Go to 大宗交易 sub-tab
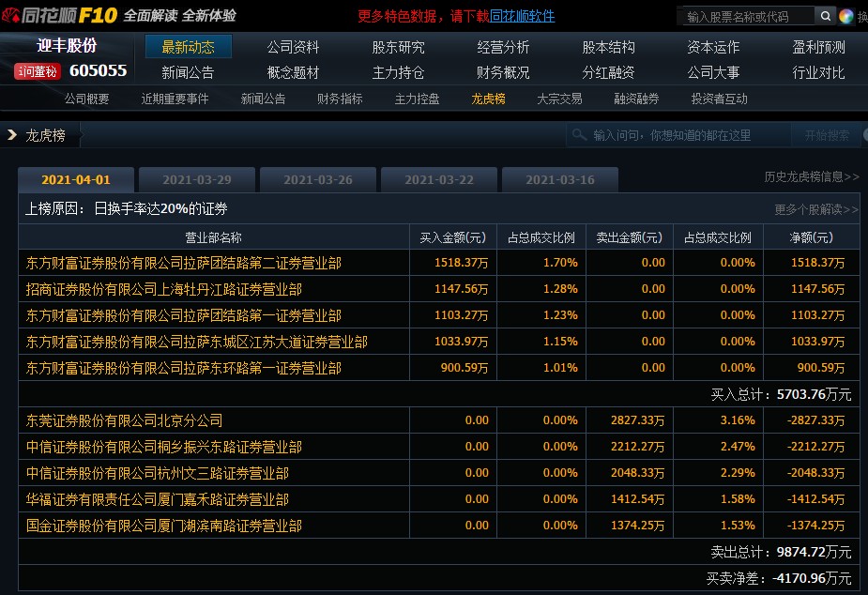 coord(559,99)
